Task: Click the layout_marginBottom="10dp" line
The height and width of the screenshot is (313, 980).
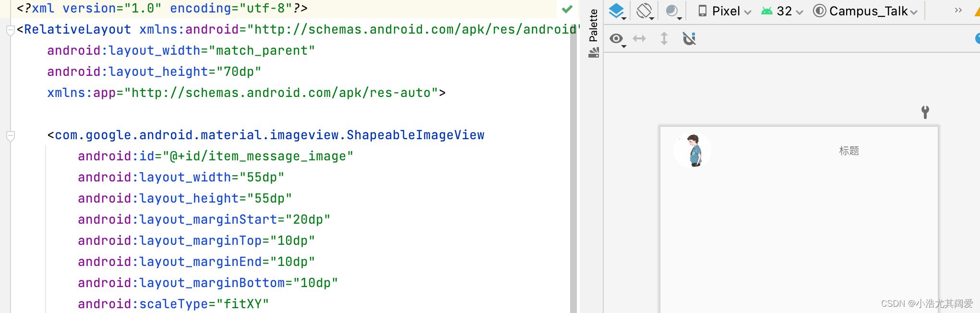Action: click(x=208, y=283)
